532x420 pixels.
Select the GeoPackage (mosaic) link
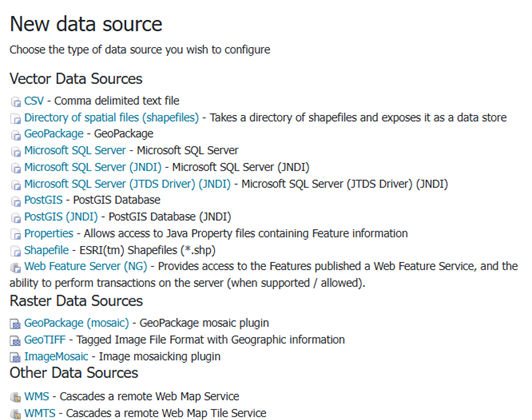pyautogui.click(x=77, y=323)
